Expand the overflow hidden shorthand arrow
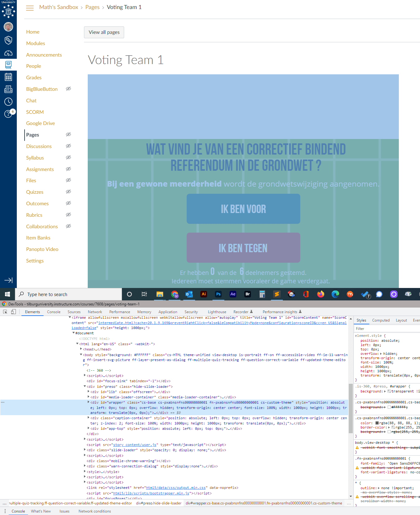This screenshot has height=515, width=420. pyautogui.click(x=381, y=354)
